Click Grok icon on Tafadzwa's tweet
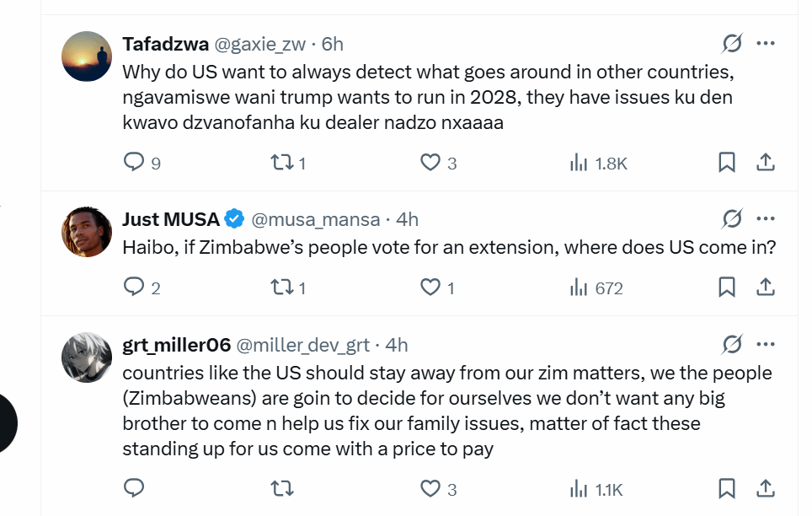Image resolution: width=812 pixels, height=516 pixels. (732, 43)
